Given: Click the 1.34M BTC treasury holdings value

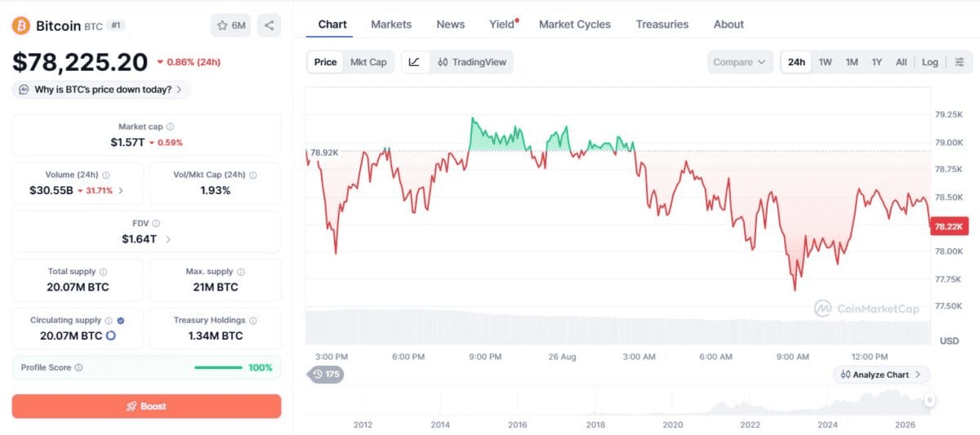Looking at the screenshot, I should (216, 335).
